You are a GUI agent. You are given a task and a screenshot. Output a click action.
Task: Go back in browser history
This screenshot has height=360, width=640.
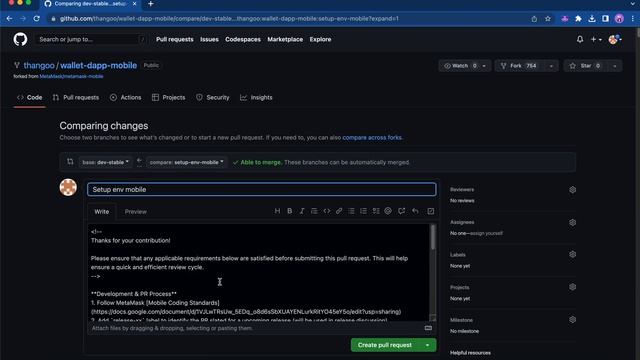pos(9,18)
